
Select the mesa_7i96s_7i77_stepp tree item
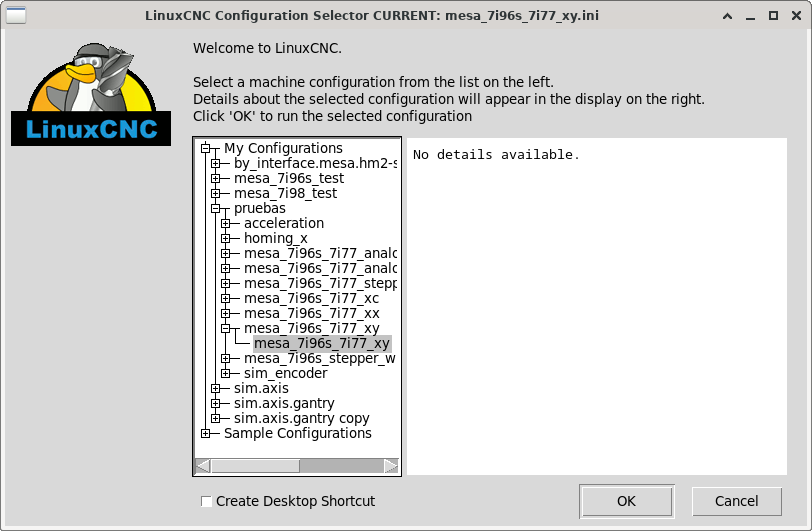tap(320, 283)
